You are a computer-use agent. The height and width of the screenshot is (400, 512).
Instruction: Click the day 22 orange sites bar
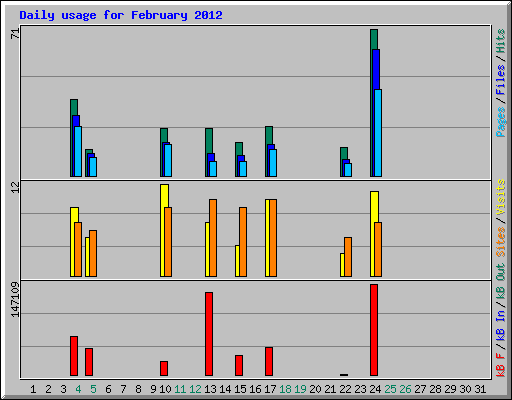[x=348, y=257]
